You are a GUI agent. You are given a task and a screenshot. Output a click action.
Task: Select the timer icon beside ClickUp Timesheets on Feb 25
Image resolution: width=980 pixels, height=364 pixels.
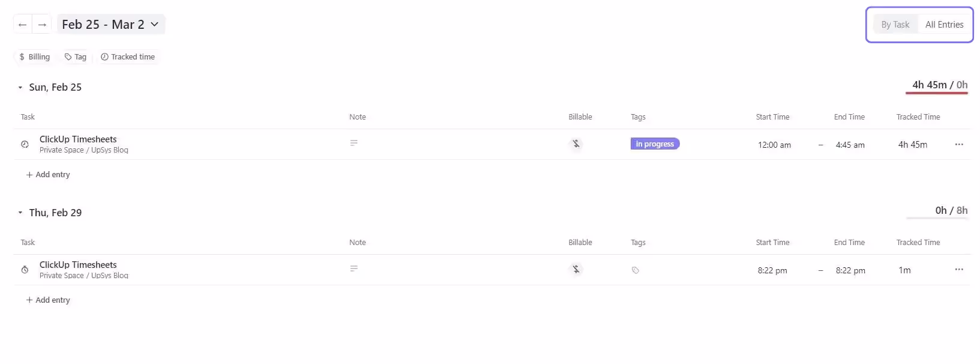click(25, 144)
